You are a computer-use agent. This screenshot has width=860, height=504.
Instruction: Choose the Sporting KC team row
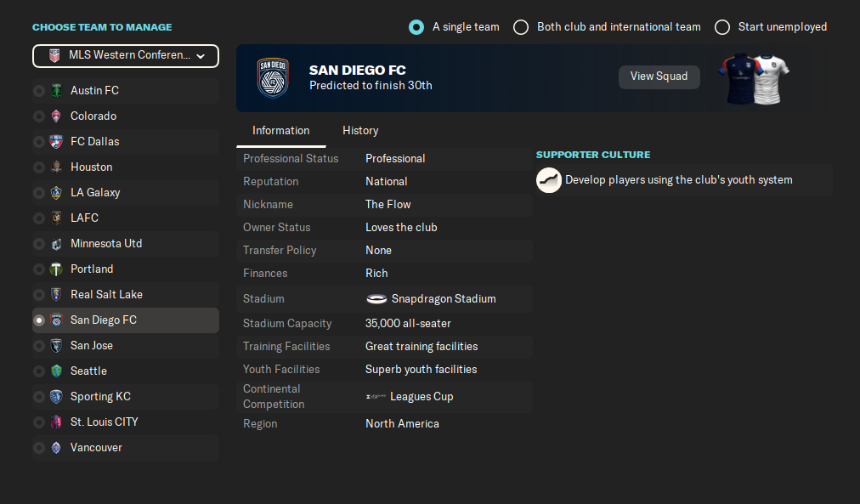126,397
